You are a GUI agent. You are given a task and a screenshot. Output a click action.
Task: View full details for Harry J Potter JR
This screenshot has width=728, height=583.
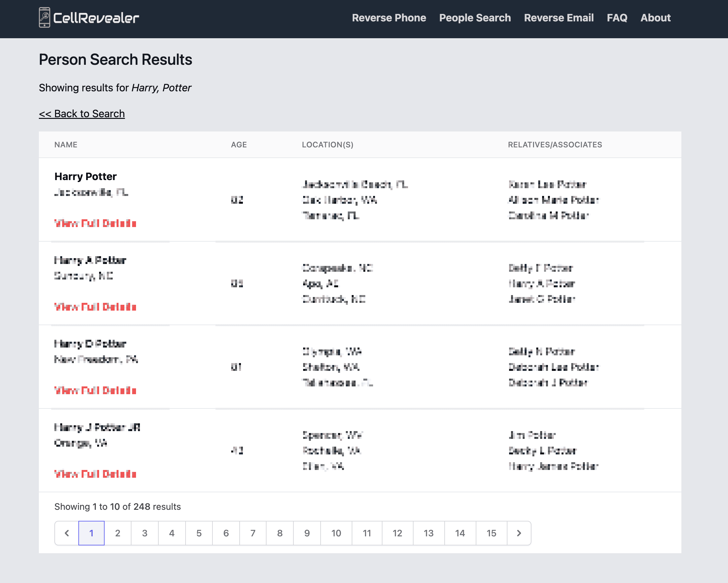[x=95, y=474]
